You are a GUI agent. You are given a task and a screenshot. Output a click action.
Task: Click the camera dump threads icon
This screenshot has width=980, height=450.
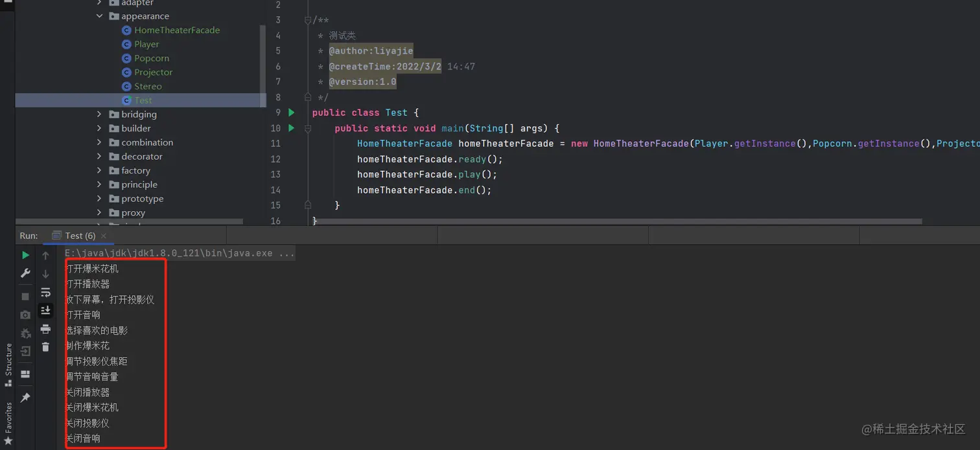point(25,315)
